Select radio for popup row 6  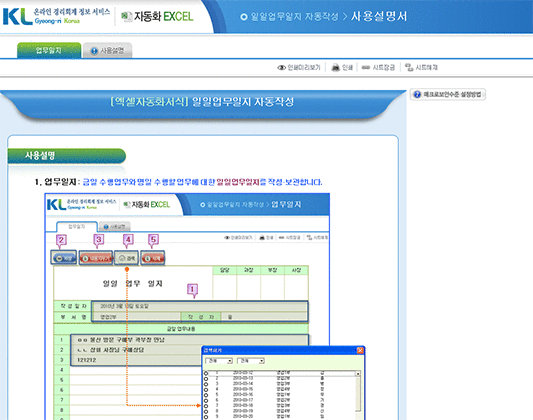(x=206, y=401)
